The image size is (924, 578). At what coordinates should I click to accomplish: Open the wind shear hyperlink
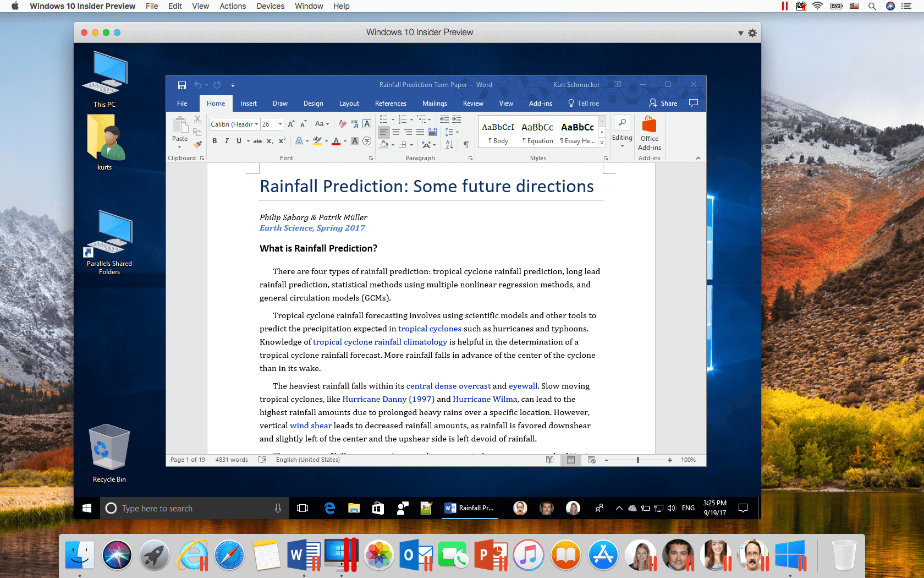coord(311,426)
